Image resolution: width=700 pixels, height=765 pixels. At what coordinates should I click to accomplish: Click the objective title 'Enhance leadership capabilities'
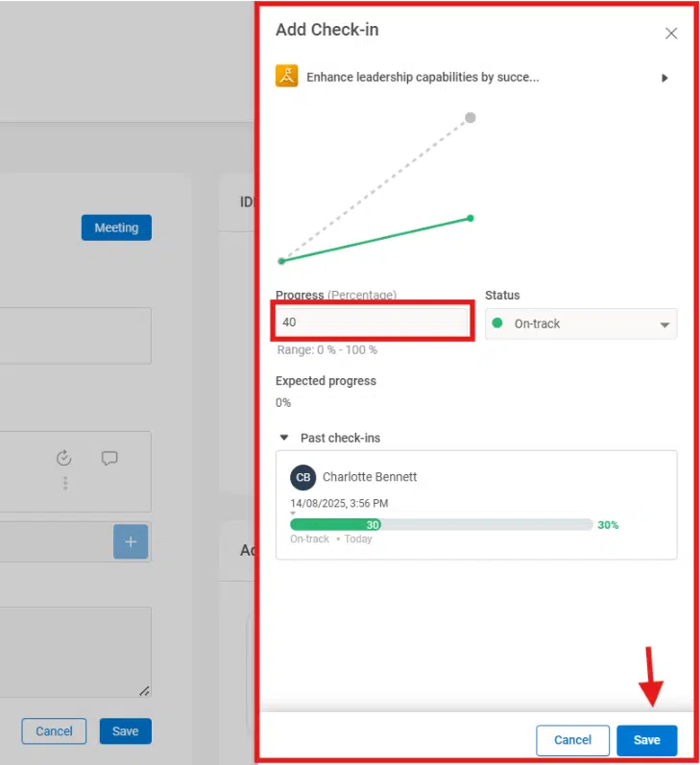422,77
